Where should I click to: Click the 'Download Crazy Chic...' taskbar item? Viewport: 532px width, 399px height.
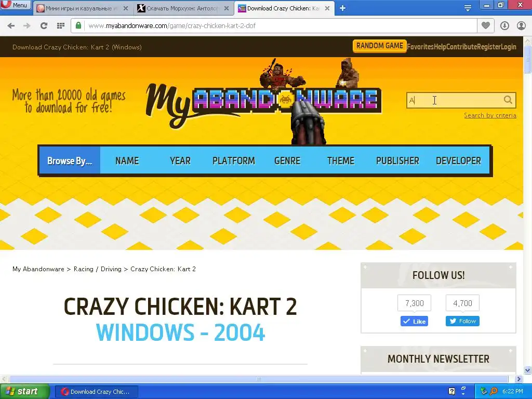coord(96,392)
